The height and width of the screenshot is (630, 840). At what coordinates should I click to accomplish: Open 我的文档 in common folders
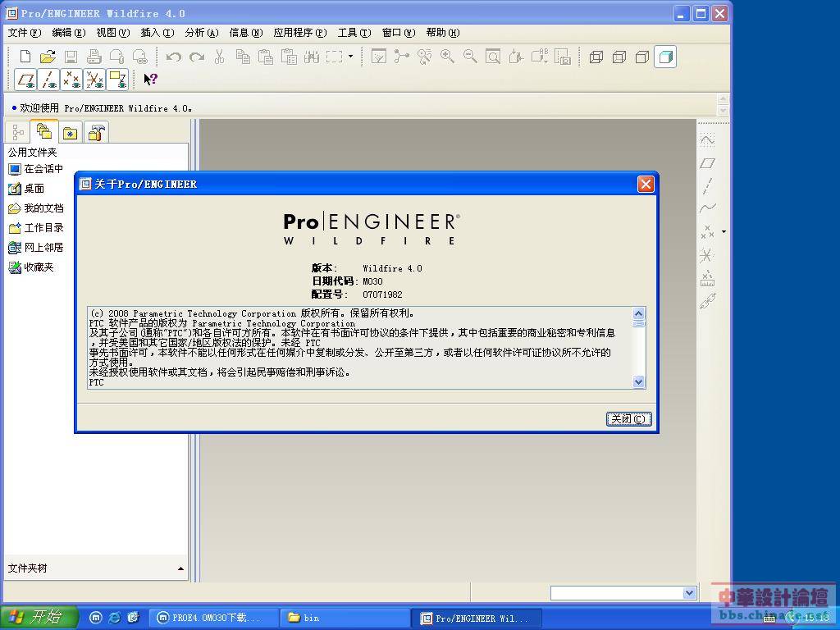click(x=36, y=208)
